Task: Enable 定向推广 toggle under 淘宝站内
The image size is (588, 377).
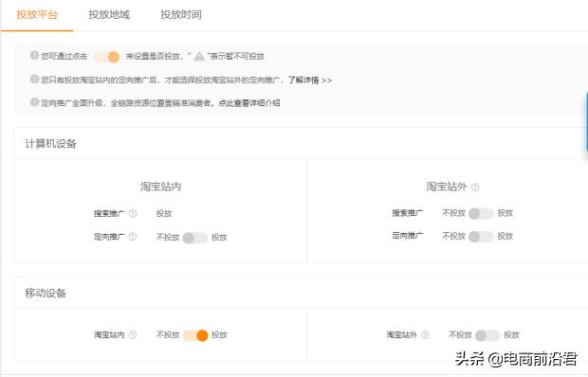Action: pos(195,238)
